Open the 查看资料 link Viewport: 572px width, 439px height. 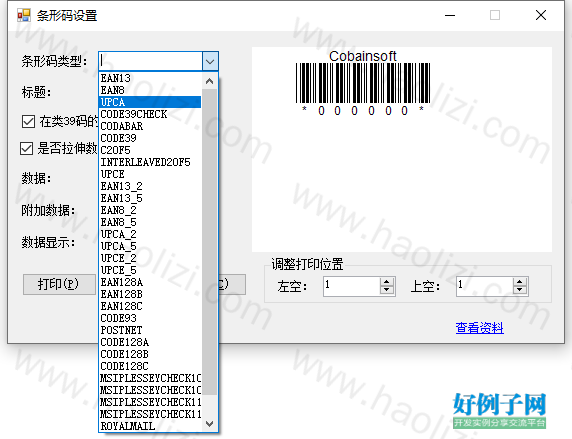pos(479,328)
